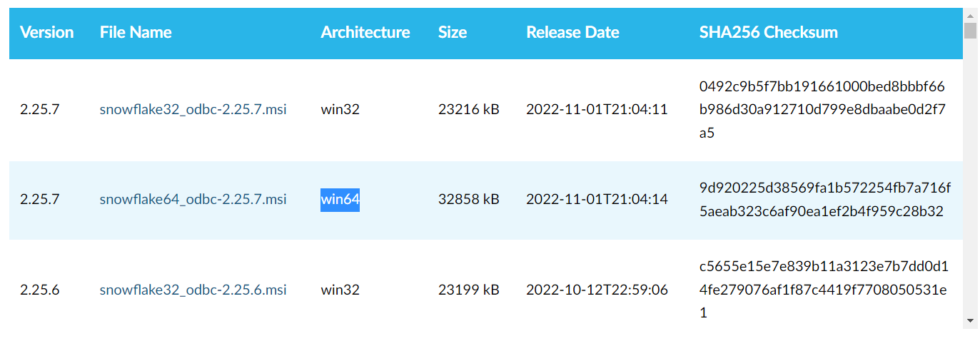Select the File Name column header
This screenshot has width=980, height=361.
(x=136, y=32)
